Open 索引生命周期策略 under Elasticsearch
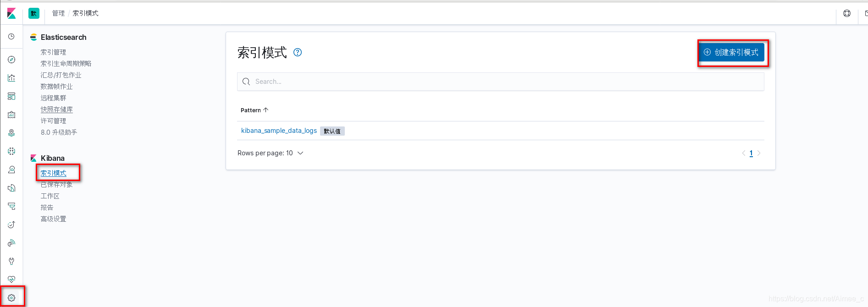 66,64
